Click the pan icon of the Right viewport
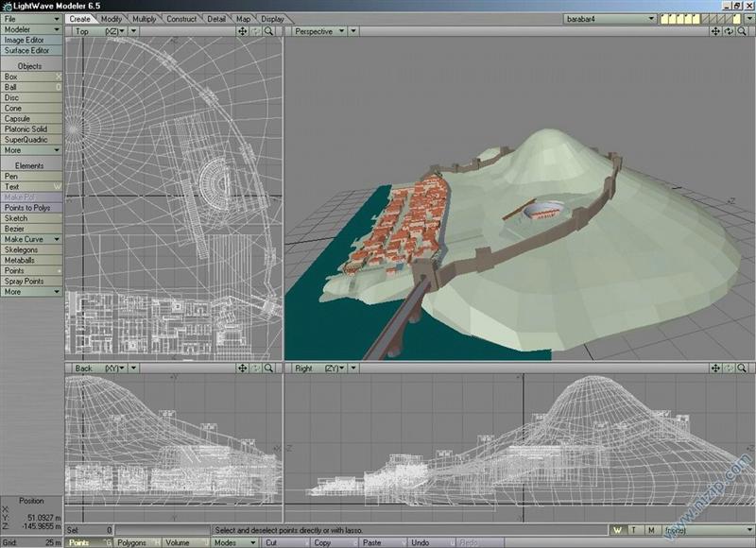The image size is (756, 548). click(x=715, y=368)
